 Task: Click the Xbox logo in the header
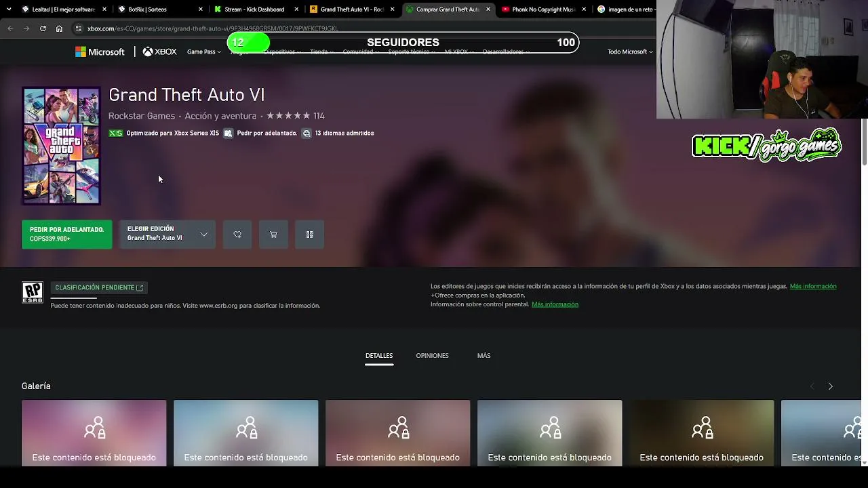pos(159,52)
